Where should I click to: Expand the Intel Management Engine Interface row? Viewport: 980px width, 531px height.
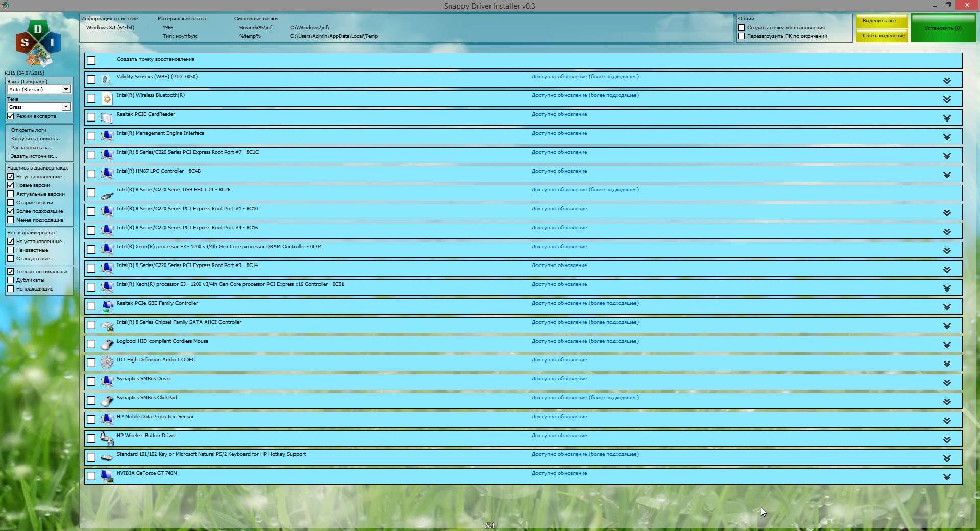coord(947,137)
